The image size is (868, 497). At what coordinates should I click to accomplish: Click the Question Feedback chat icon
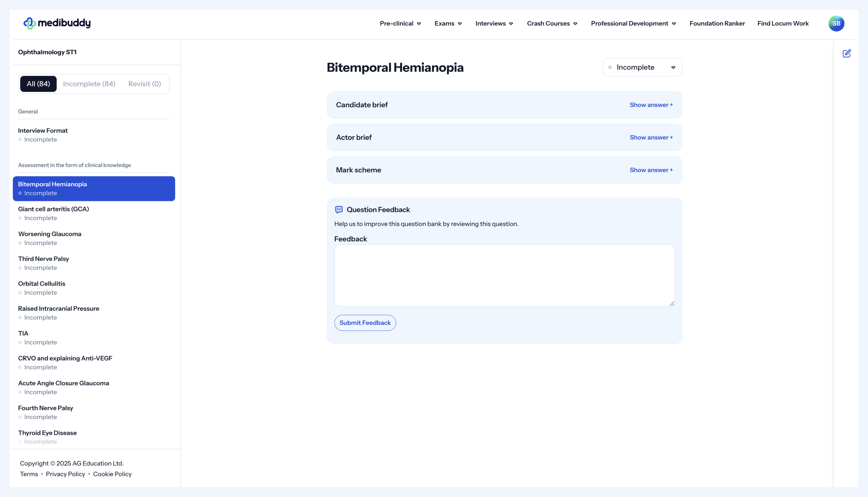tap(339, 210)
